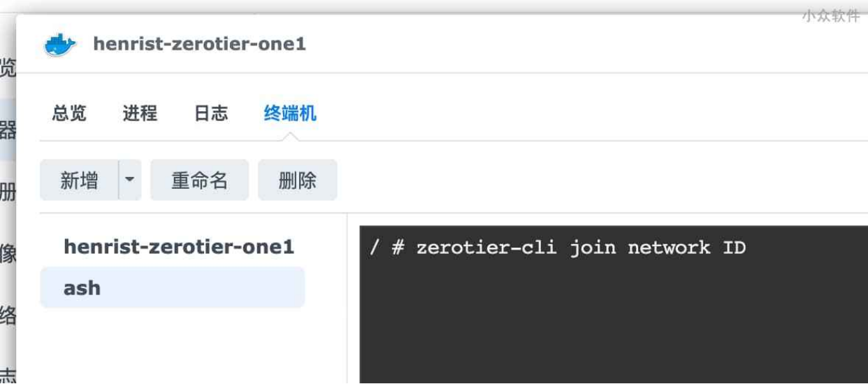Open the partially visible 映像 sidebar item
The image size is (868, 384).
click(x=8, y=253)
